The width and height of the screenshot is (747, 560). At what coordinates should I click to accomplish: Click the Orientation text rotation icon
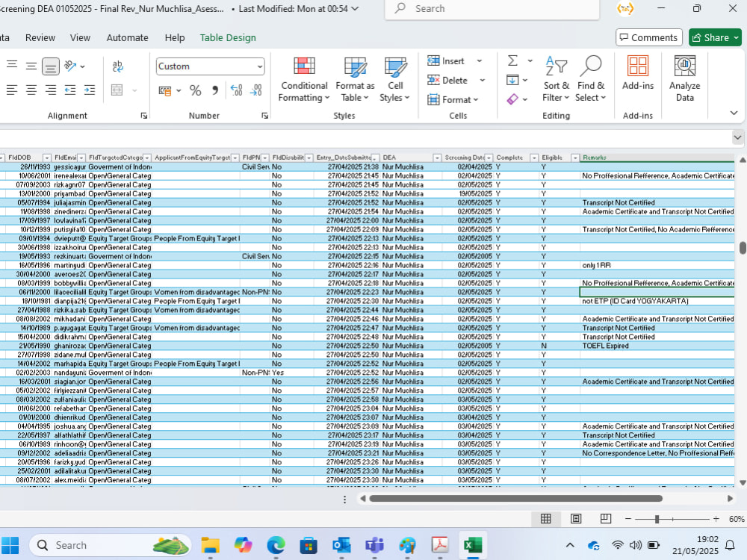(70, 66)
